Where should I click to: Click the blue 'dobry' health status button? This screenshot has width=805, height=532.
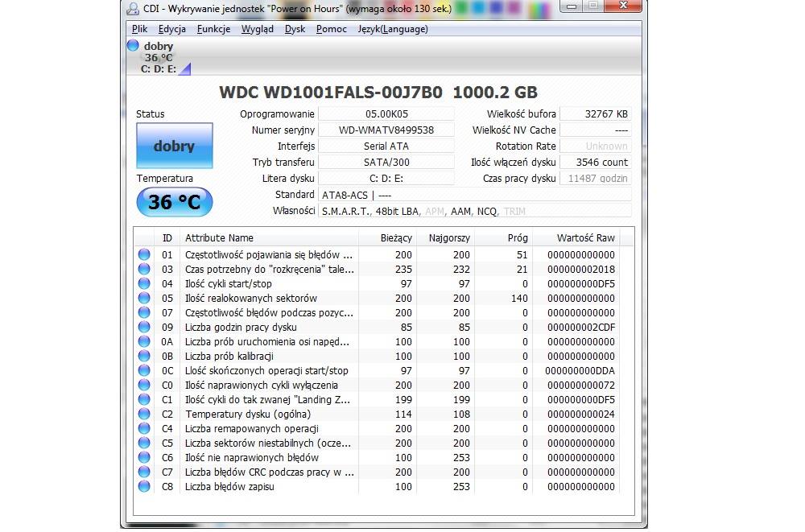point(175,146)
